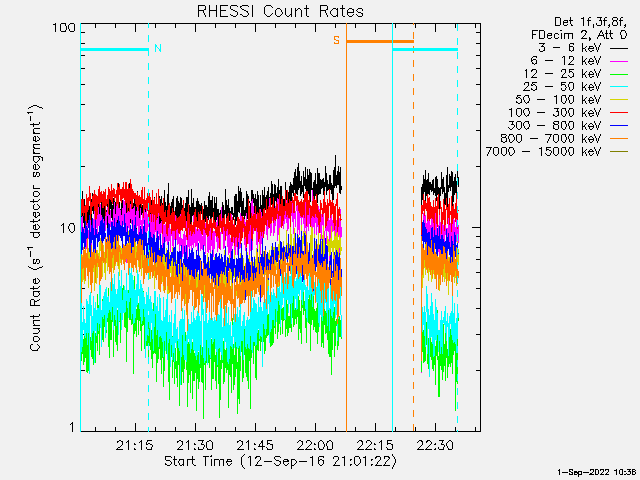Click the 22:30 x-axis tick label
Image resolution: width=640 pixels, height=480 pixels.
[435, 445]
